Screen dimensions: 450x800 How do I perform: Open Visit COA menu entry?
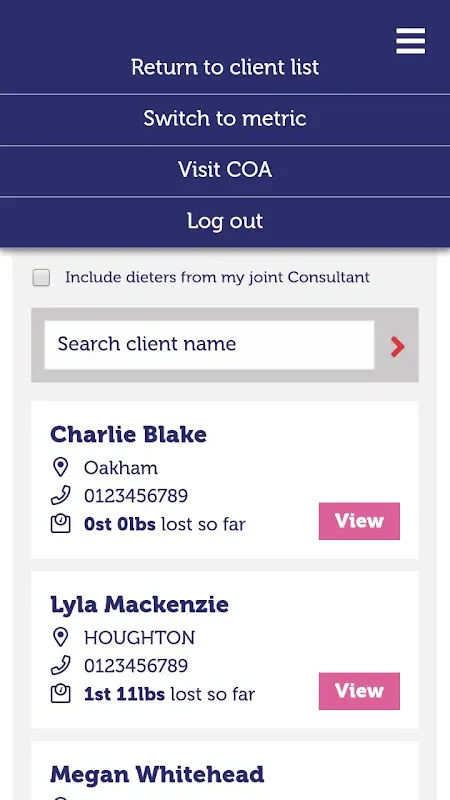pyautogui.click(x=225, y=170)
